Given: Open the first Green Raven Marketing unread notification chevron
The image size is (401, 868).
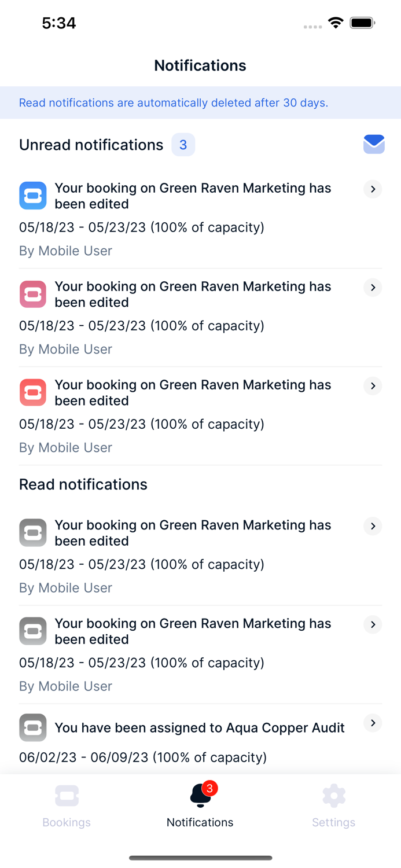Looking at the screenshot, I should pos(372,189).
